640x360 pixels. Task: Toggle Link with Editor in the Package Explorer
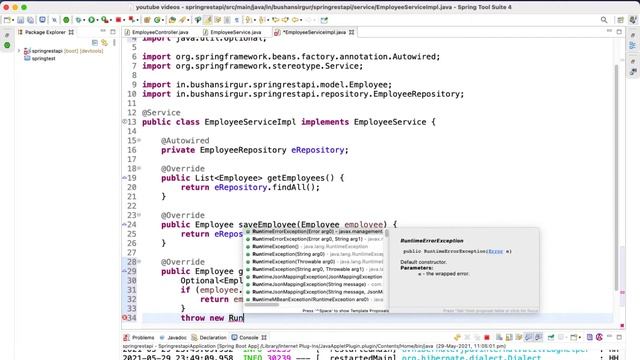[104, 42]
